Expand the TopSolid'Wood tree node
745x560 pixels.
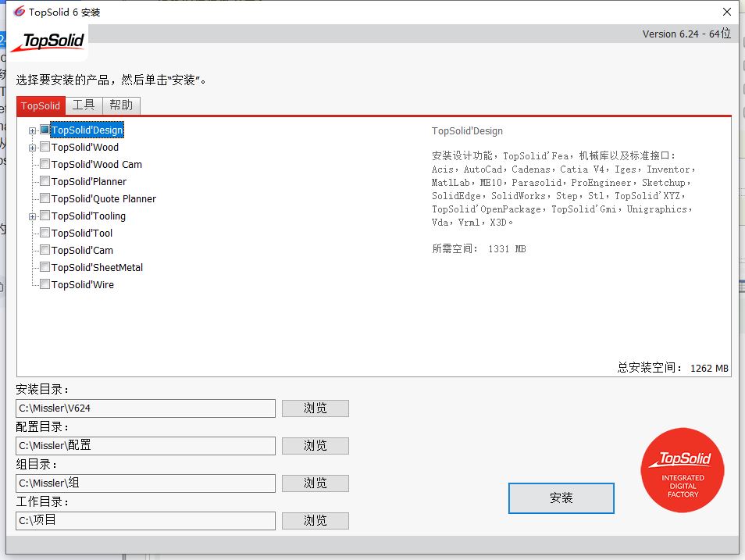tap(32, 148)
